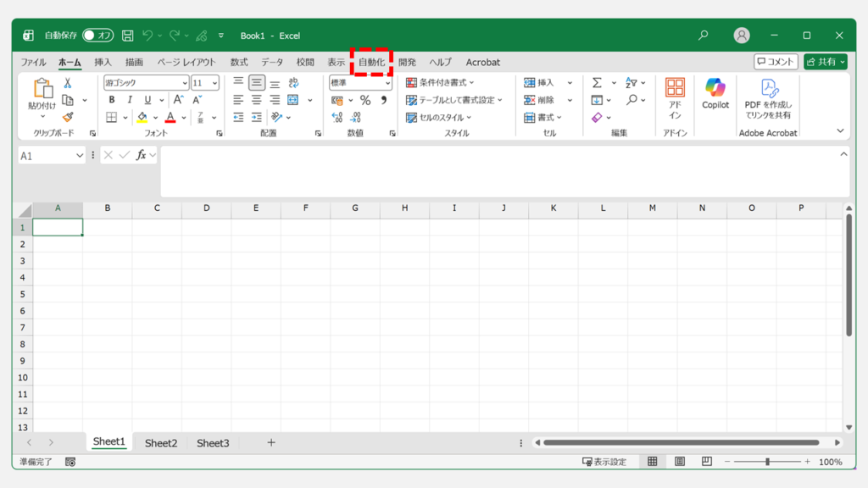Launch Copilot from the ribbon
Viewport: 868px width, 488px height.
click(x=715, y=93)
